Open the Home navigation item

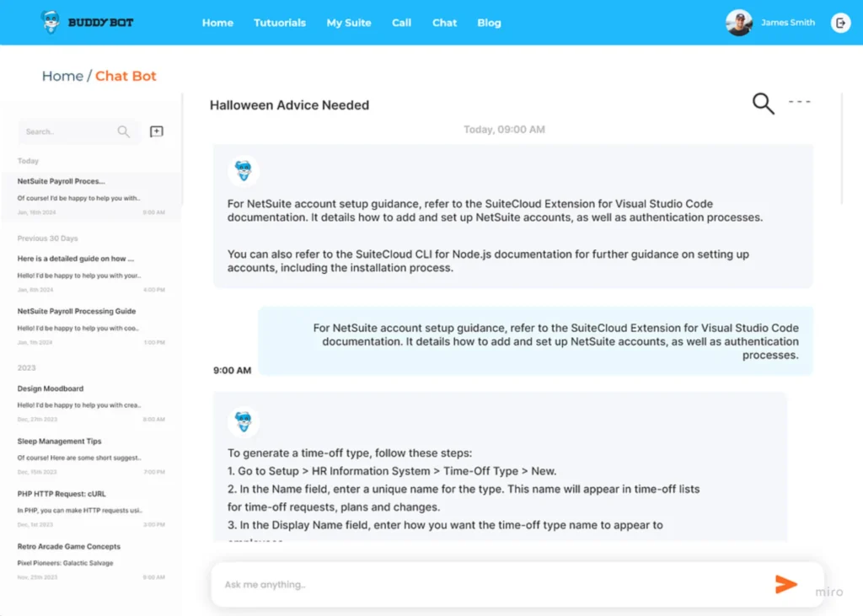tap(217, 23)
